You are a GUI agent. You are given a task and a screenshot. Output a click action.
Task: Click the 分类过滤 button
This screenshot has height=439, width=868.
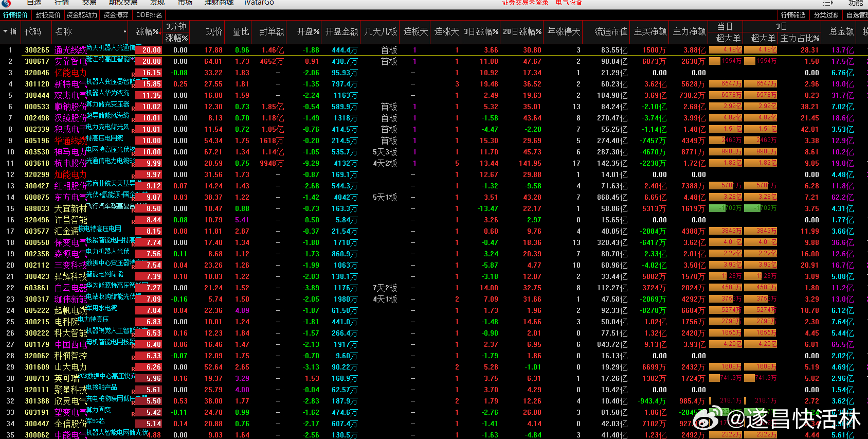(x=826, y=15)
